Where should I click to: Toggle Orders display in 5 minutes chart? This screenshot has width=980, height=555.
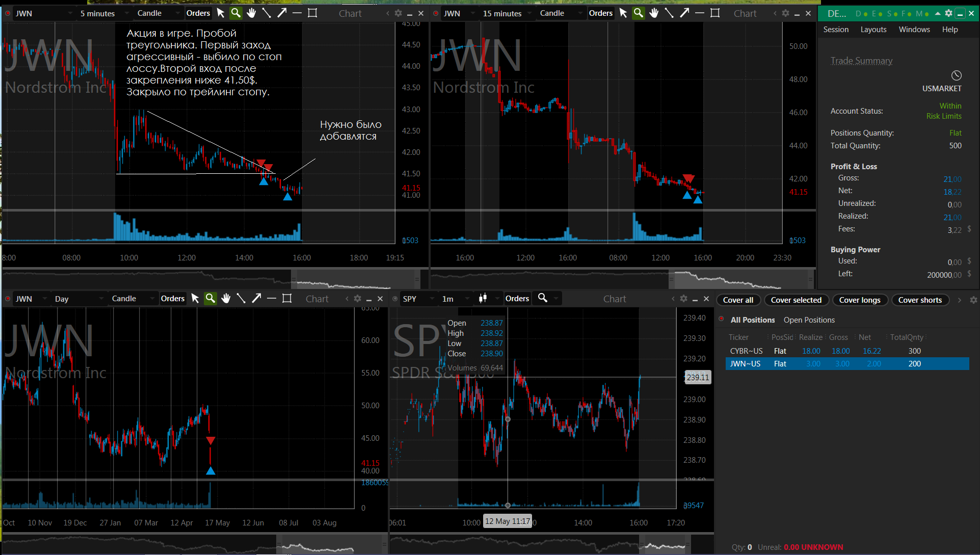click(x=198, y=13)
